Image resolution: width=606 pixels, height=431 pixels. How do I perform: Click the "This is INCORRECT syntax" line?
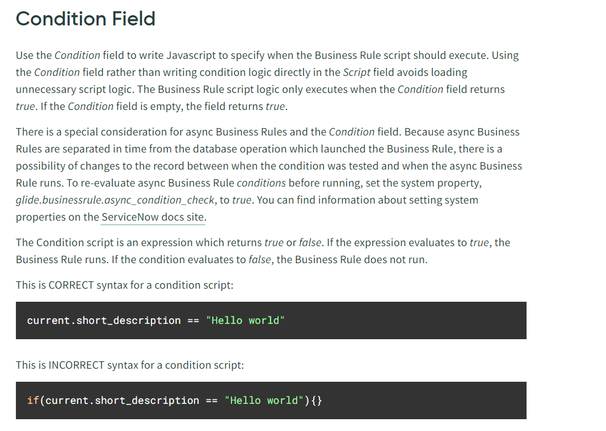tap(130, 365)
